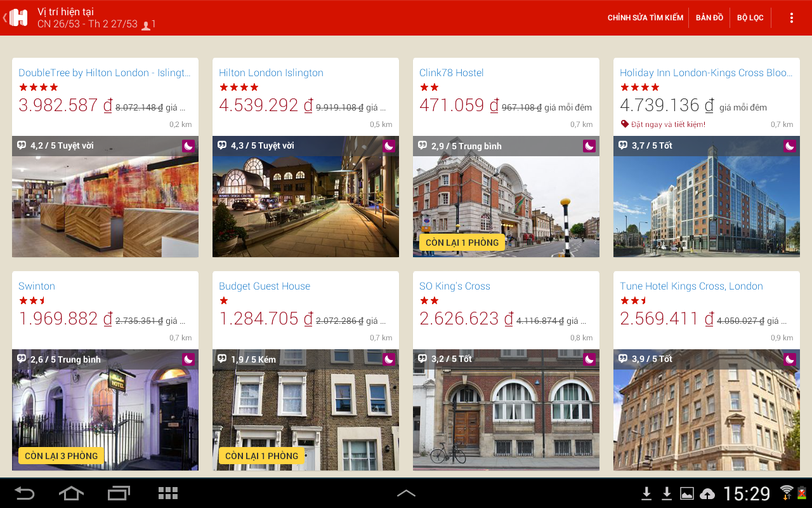The height and width of the screenshot is (508, 812).
Task: Select price 1.969.882 ₫
Action: click(x=65, y=319)
